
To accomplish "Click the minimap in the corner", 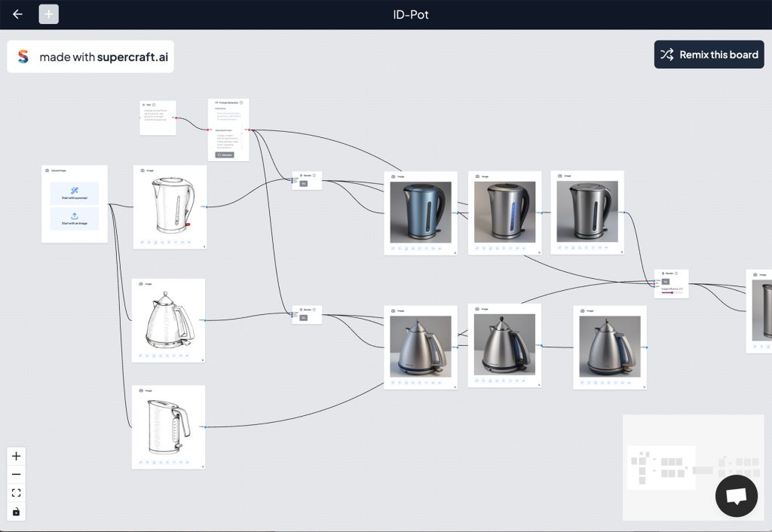I will 692,466.
